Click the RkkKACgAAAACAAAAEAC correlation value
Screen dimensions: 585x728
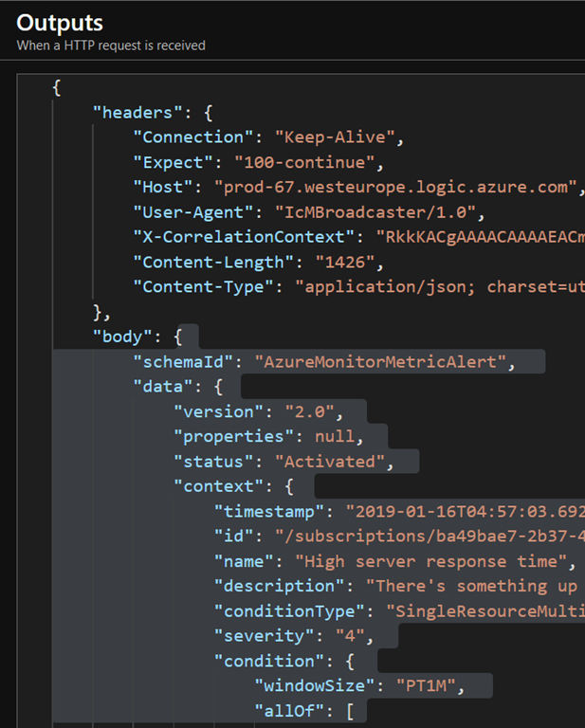point(480,237)
